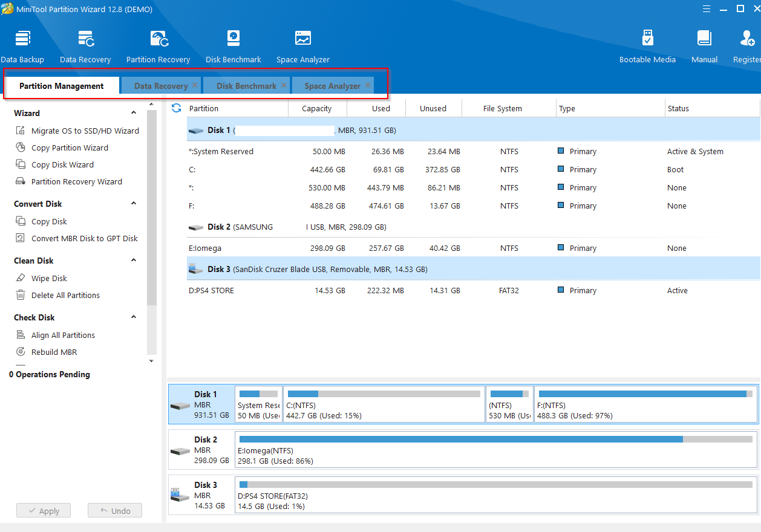This screenshot has height=532, width=761.
Task: Close the Space Analyzer tab
Action: tap(368, 85)
